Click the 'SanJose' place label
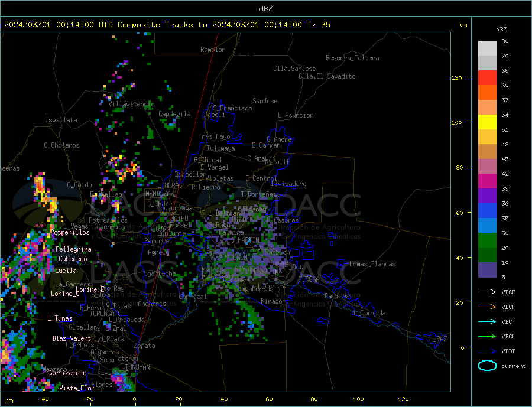 265,101
